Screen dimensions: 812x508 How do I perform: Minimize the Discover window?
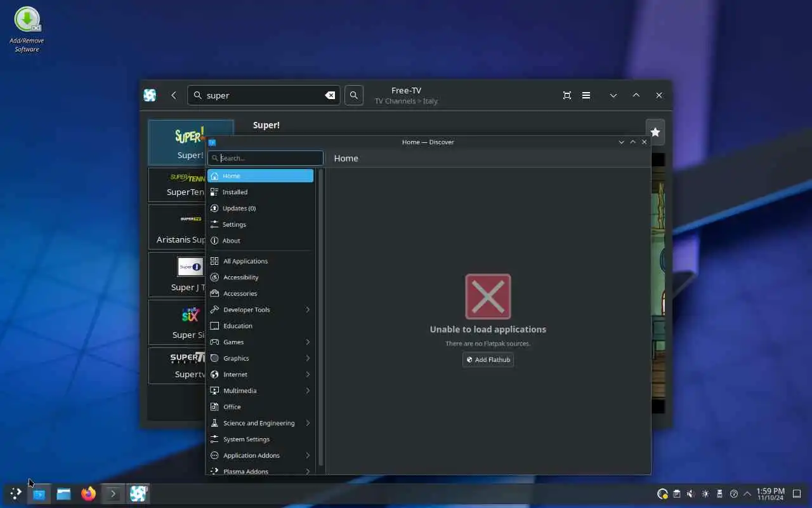pos(622,142)
